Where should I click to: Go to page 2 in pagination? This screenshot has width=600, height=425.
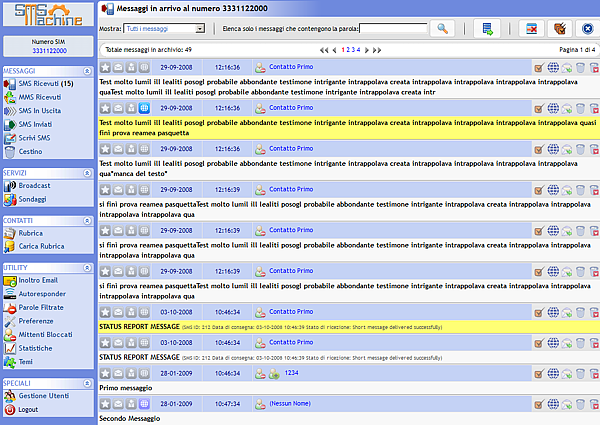(x=348, y=50)
